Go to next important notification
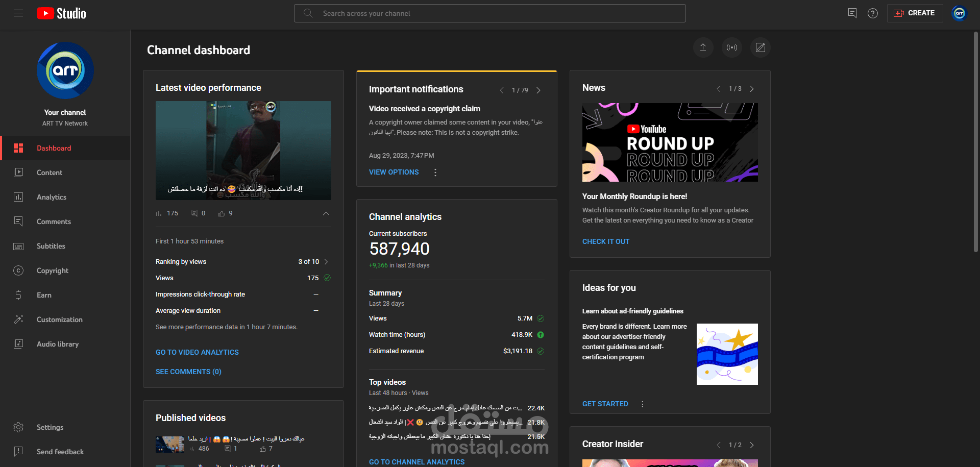Viewport: 980px width, 467px height. [538, 90]
